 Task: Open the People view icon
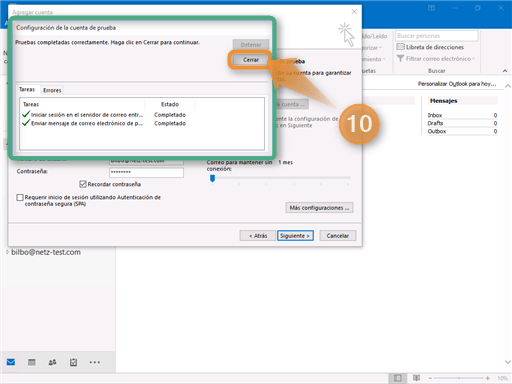click(x=52, y=362)
